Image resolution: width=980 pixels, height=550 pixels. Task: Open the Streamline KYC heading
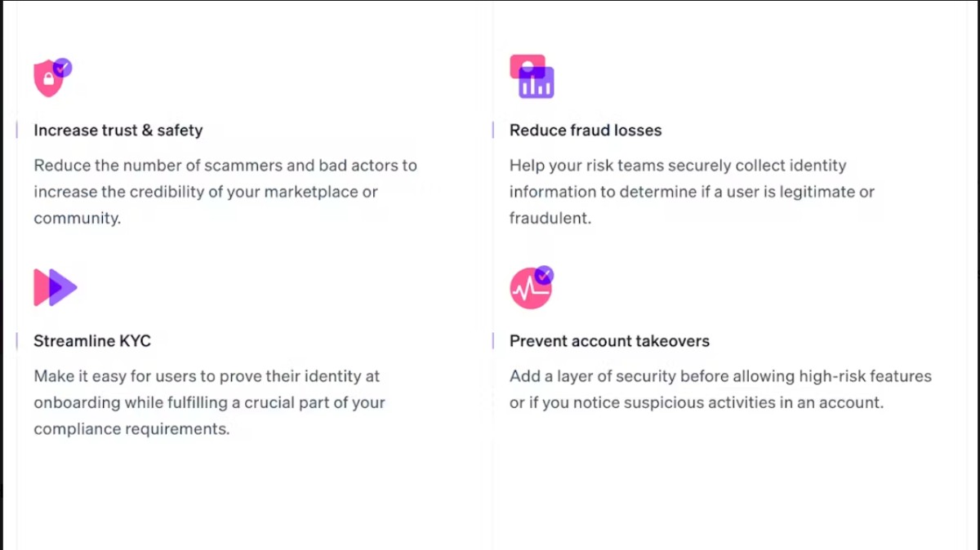92,341
